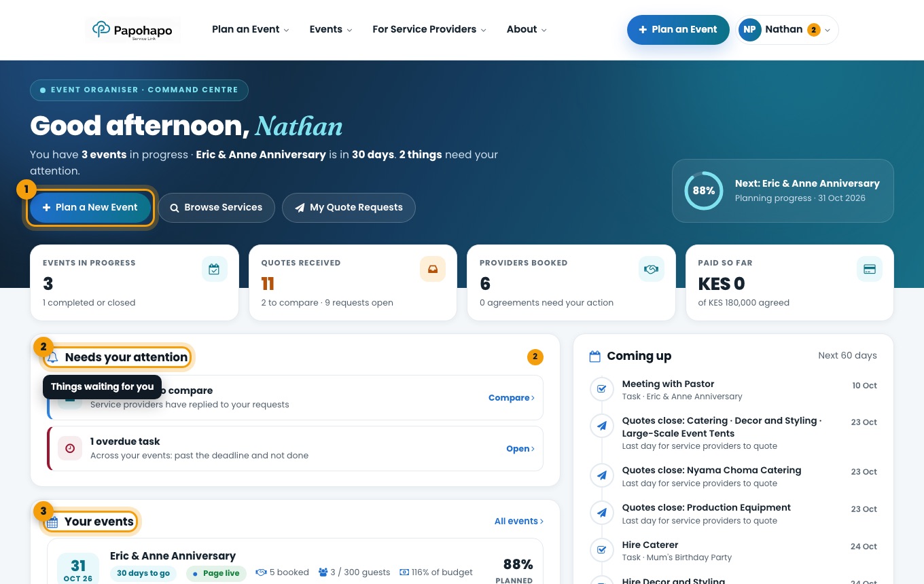This screenshot has width=924, height=584.
Task: Click the Page live status pill
Action: (215, 573)
